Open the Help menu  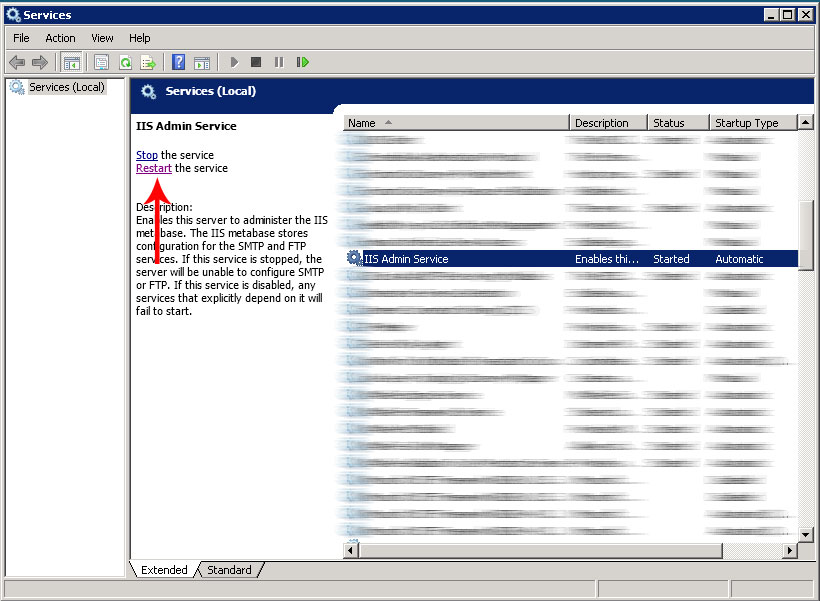(x=140, y=38)
